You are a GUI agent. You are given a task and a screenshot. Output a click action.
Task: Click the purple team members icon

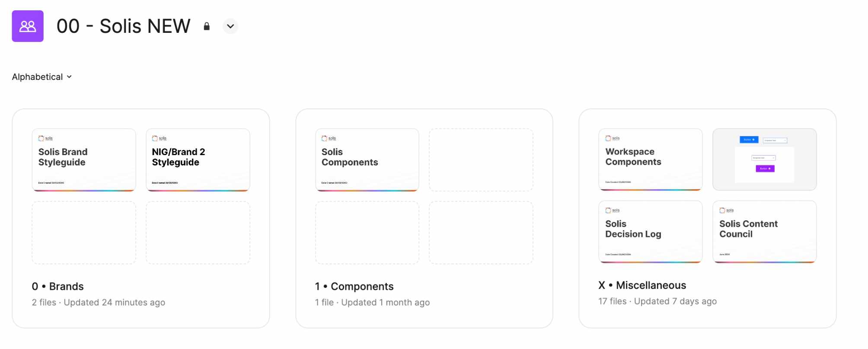(27, 26)
